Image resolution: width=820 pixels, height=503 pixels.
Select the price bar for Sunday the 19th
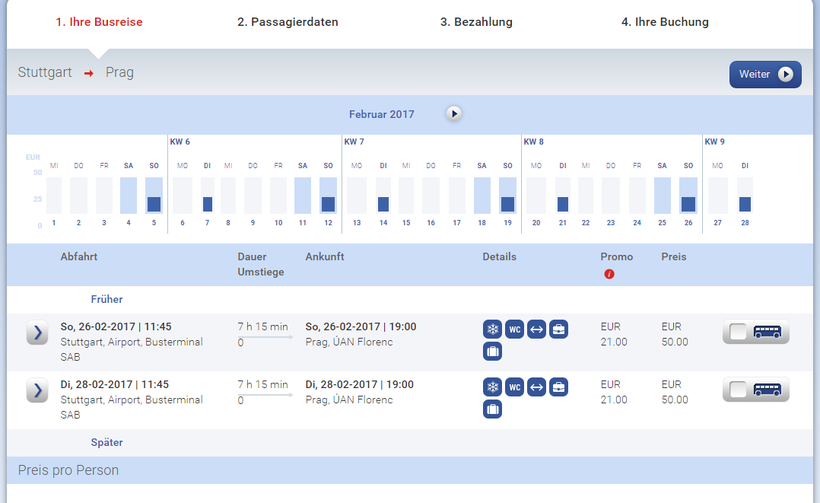508,203
